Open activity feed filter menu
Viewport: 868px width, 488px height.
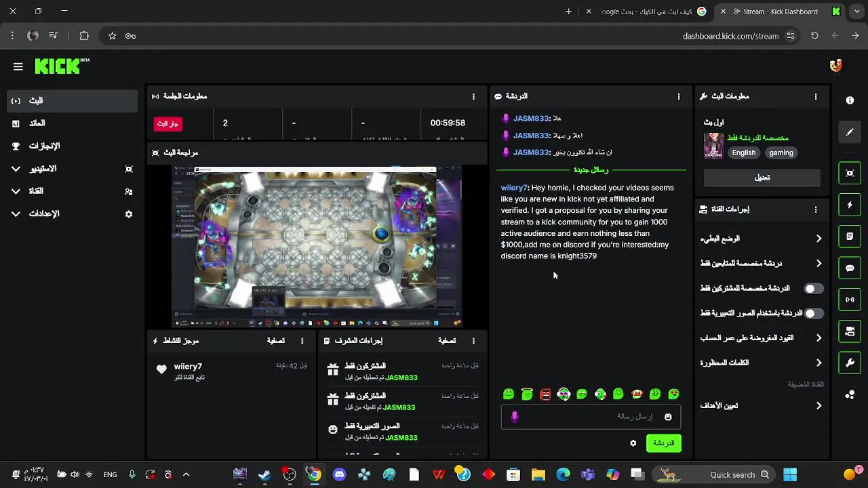point(275,341)
